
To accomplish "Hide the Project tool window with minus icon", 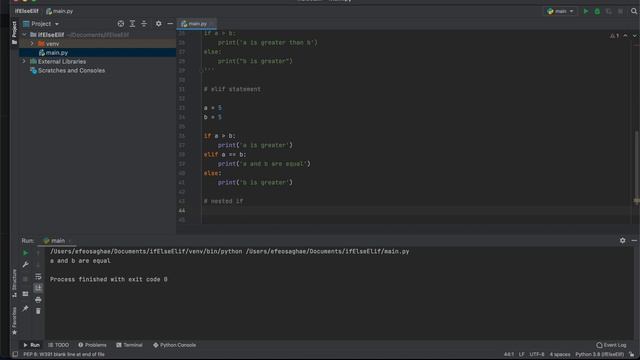I will click(x=170, y=24).
